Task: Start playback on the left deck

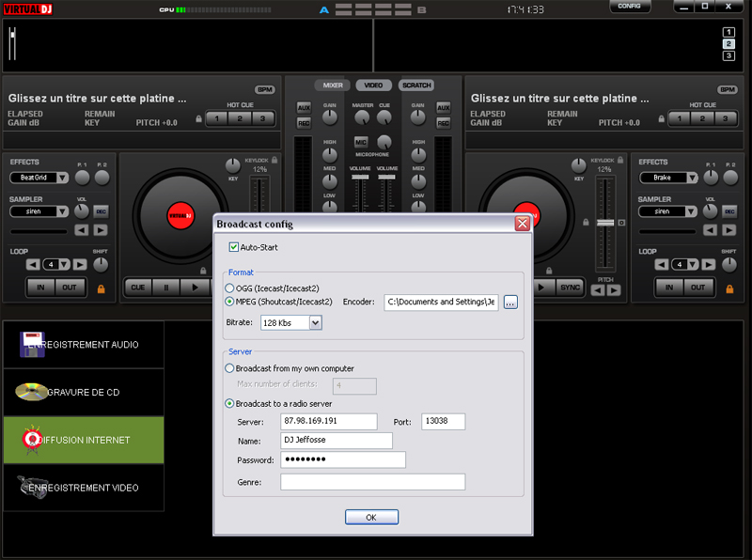Action: 195,288
